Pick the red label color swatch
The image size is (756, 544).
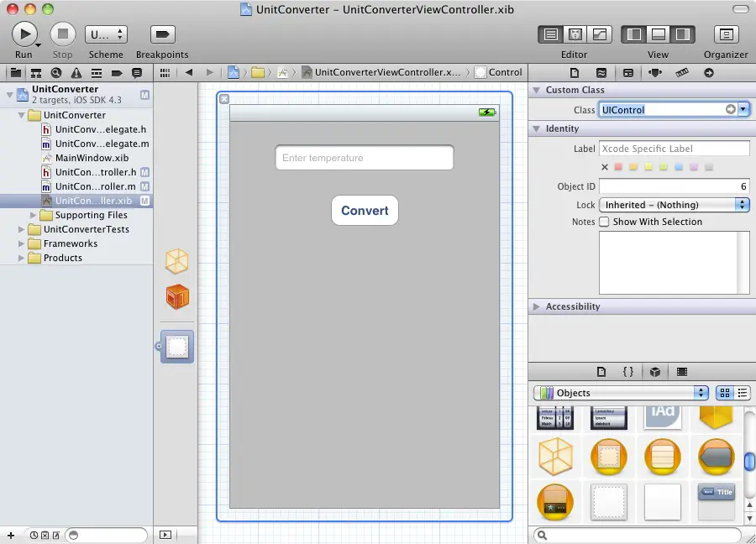pyautogui.click(x=619, y=167)
